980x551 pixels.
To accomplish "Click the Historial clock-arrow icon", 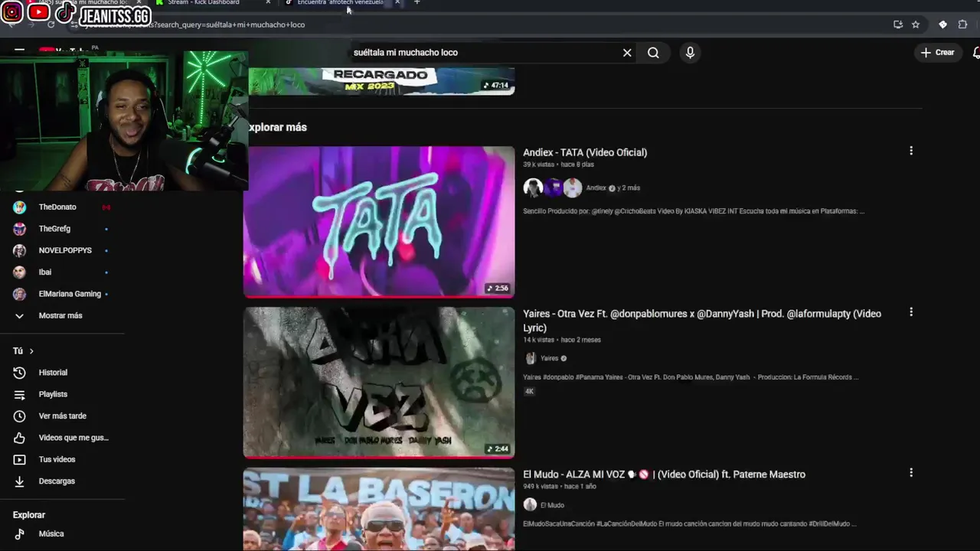I will coord(20,373).
